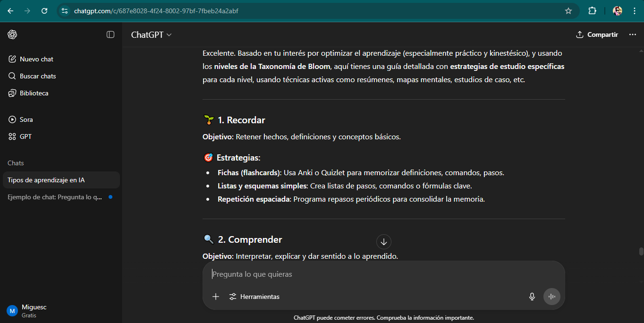Focus the 'Pregunta lo que quieras' input
644x323 pixels.
[384, 274]
